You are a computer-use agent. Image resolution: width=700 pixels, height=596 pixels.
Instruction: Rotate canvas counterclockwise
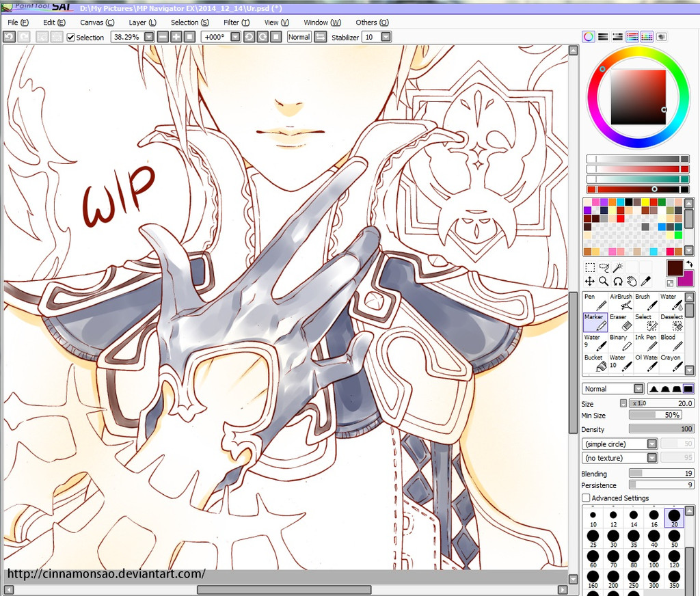(249, 37)
